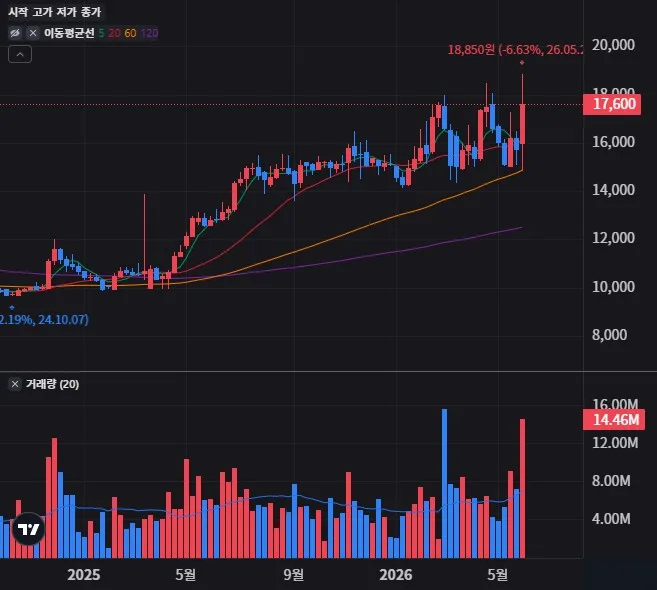Select the 20-period moving average value
This screenshot has width=657, height=590.
point(114,33)
